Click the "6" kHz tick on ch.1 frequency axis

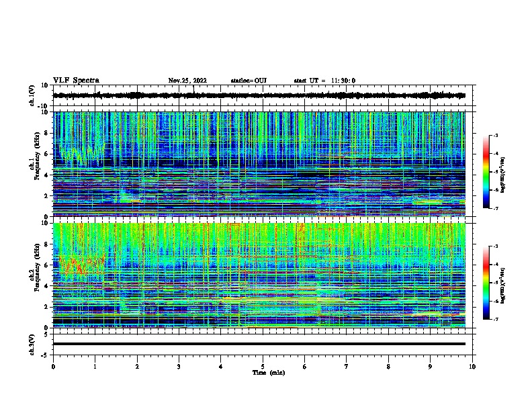point(47,154)
